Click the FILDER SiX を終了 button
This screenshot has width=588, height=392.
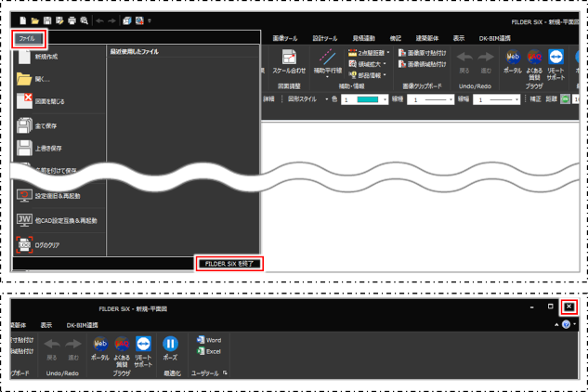point(229,263)
